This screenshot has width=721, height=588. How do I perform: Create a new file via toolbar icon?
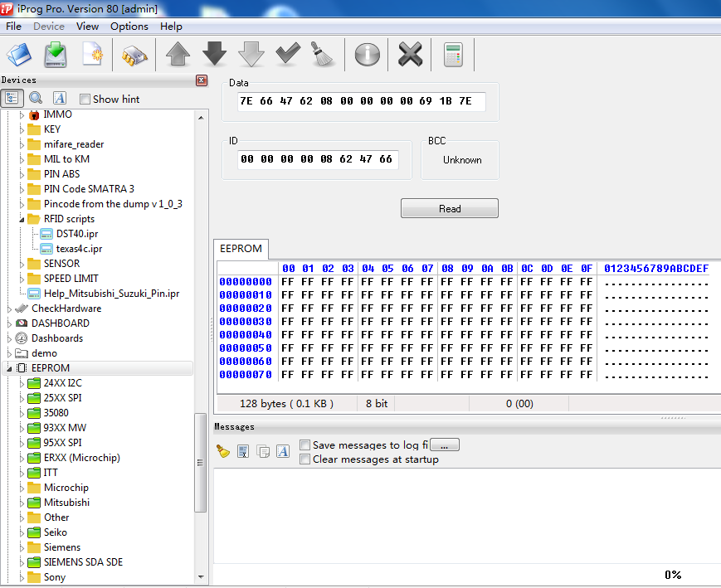[x=92, y=54]
